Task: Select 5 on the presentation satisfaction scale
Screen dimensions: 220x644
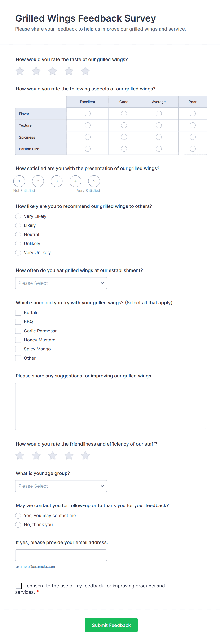Action: click(94, 181)
